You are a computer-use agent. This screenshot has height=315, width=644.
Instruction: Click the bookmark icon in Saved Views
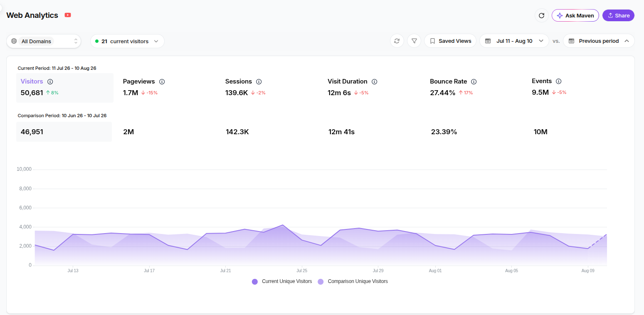pos(432,41)
